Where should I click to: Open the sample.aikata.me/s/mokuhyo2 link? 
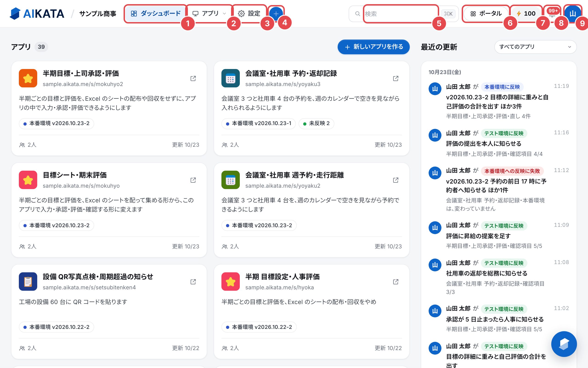click(83, 84)
